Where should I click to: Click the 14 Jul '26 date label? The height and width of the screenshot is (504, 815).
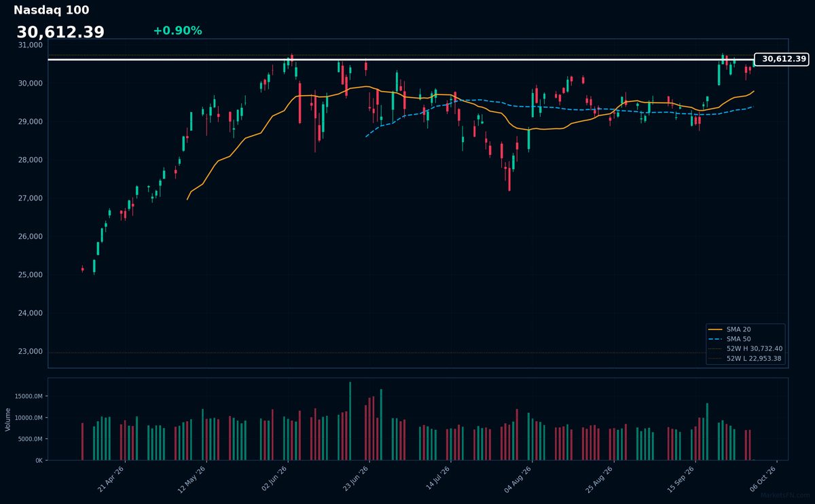(437, 479)
